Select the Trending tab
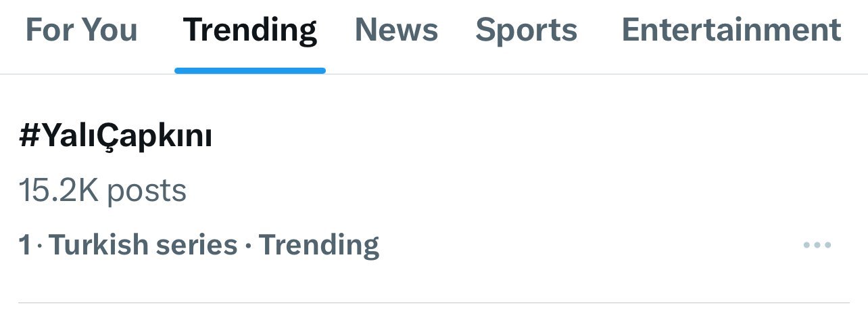This screenshot has width=868, height=312. click(249, 30)
